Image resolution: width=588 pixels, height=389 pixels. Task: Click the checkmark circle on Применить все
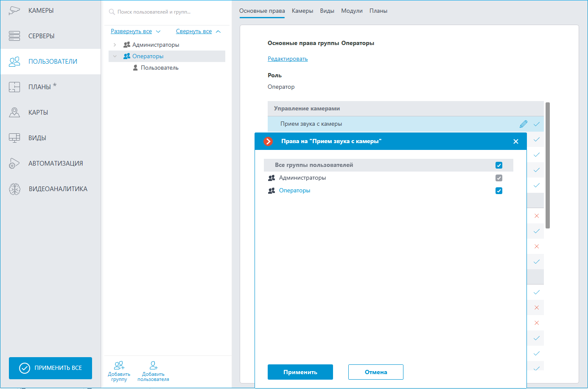click(x=25, y=368)
